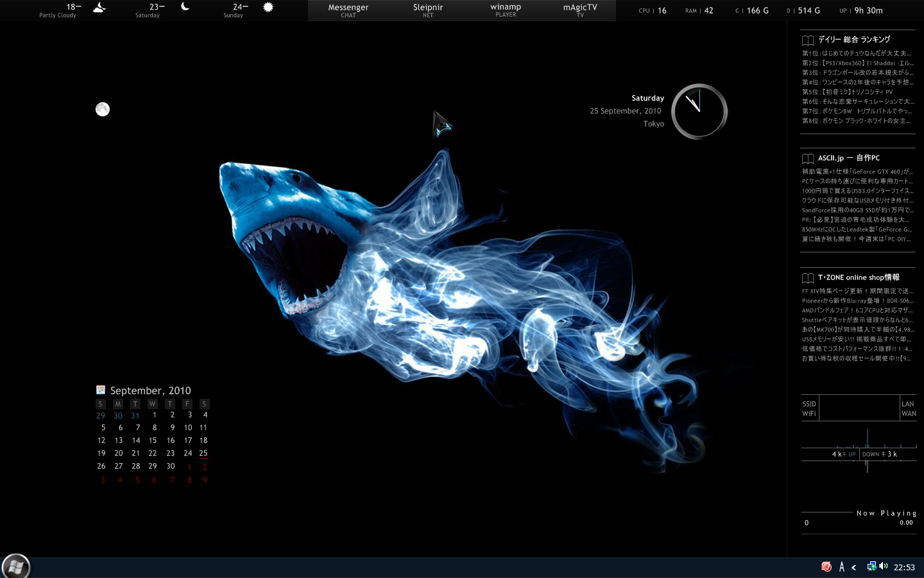Open the network connection tray icon
The height and width of the screenshot is (578, 924).
[x=871, y=566]
